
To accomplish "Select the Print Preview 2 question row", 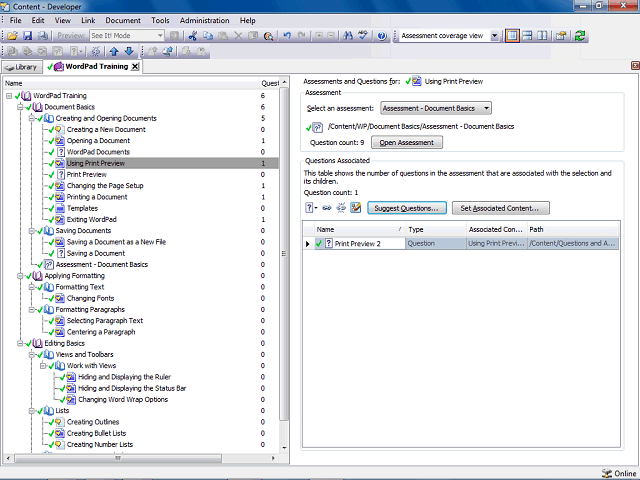I will (x=461, y=244).
